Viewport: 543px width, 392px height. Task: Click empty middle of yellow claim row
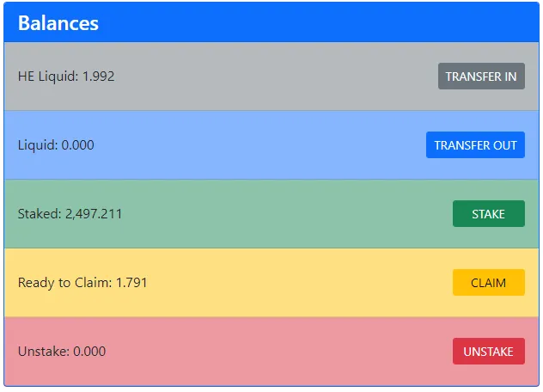point(292,283)
